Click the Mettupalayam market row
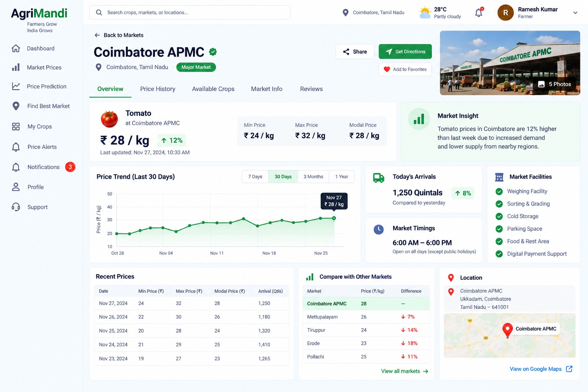 [x=366, y=317]
